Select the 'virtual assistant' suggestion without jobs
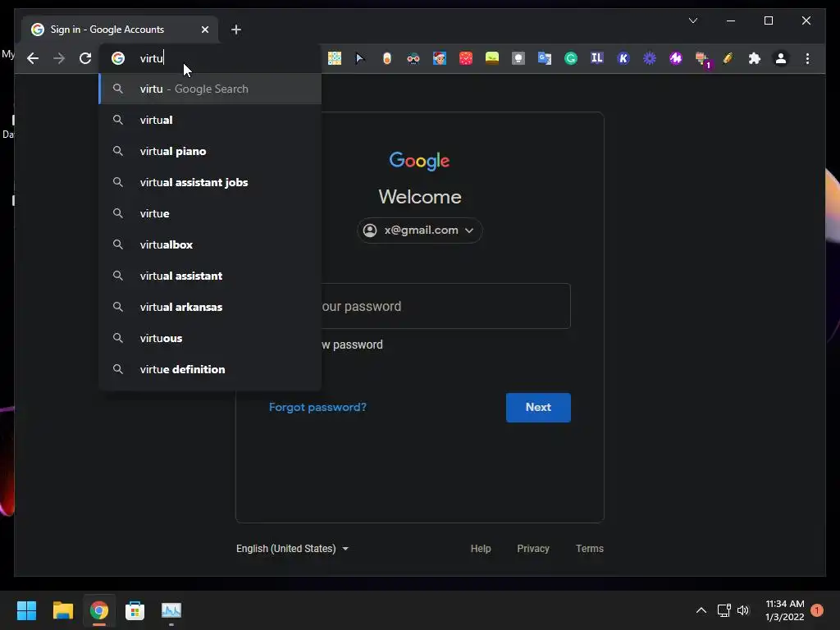The image size is (840, 630). click(210, 276)
